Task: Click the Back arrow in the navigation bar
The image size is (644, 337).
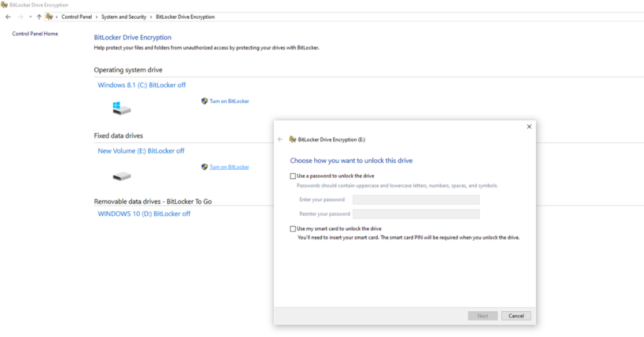Action: [8, 17]
